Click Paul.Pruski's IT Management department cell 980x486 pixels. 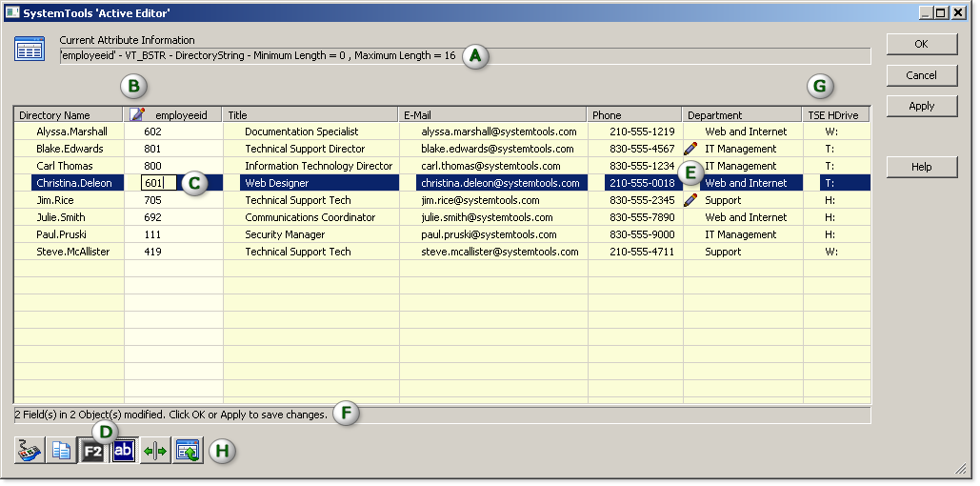(741, 234)
